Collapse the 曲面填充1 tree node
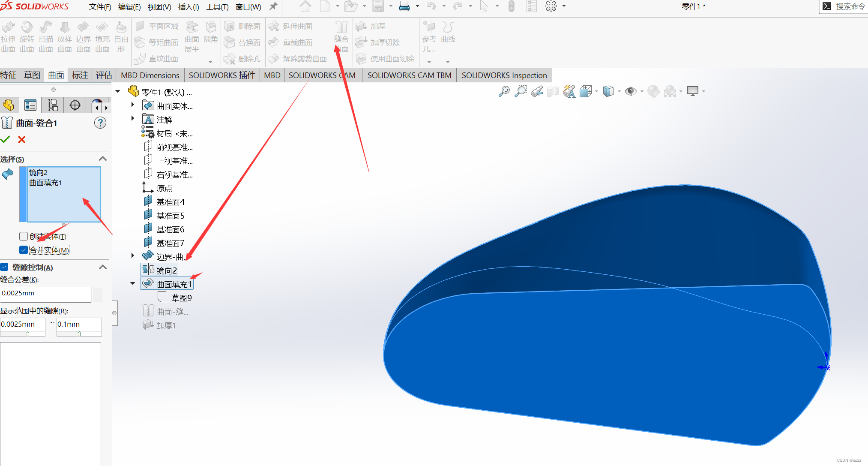Image resolution: width=868 pixels, height=466 pixels. (x=133, y=283)
